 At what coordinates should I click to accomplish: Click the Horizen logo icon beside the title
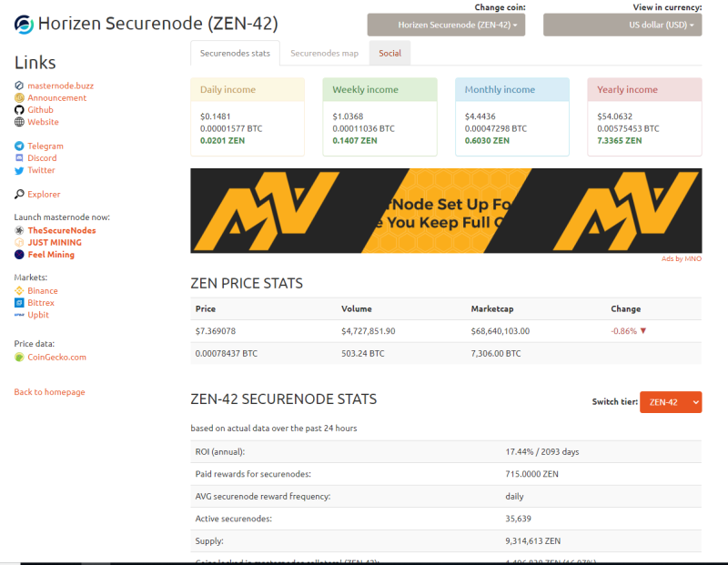[24, 25]
